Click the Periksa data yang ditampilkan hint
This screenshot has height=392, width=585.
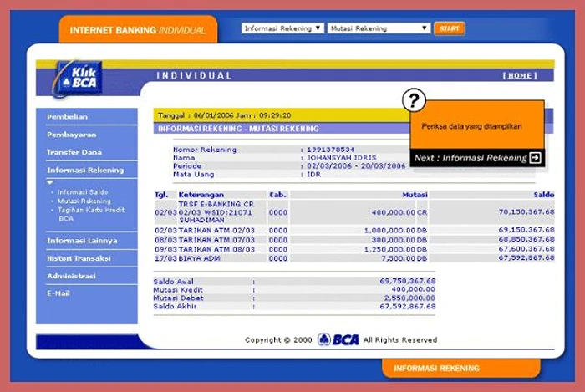(471, 126)
